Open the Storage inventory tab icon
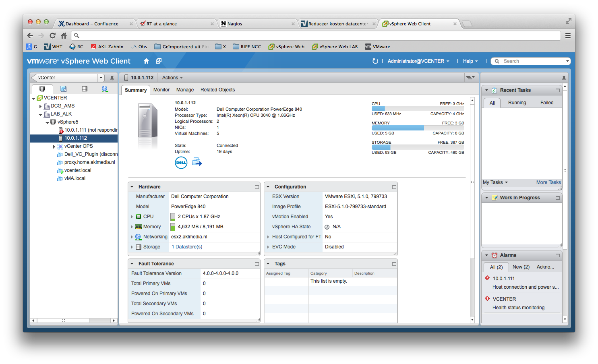Viewport: 598px width, 364px height. (84, 89)
